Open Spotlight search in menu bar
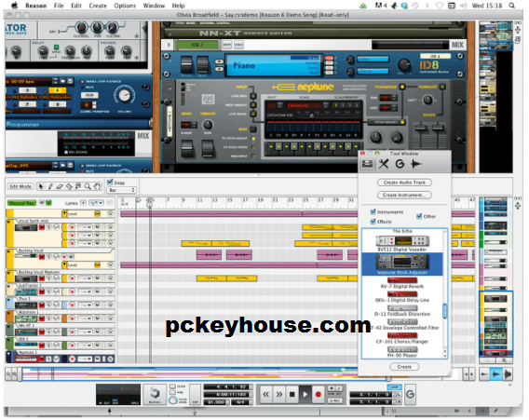Image resolution: width=529 pixels, height=420 pixels. point(512,6)
